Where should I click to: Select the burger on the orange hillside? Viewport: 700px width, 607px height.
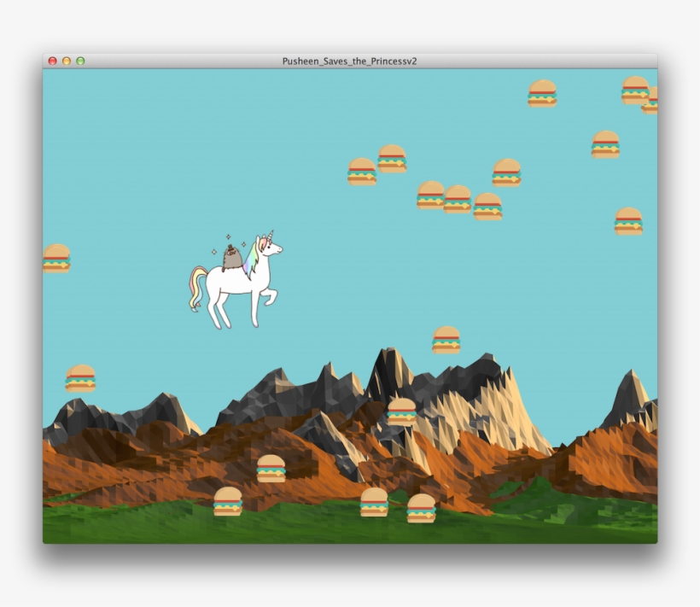pos(271,469)
